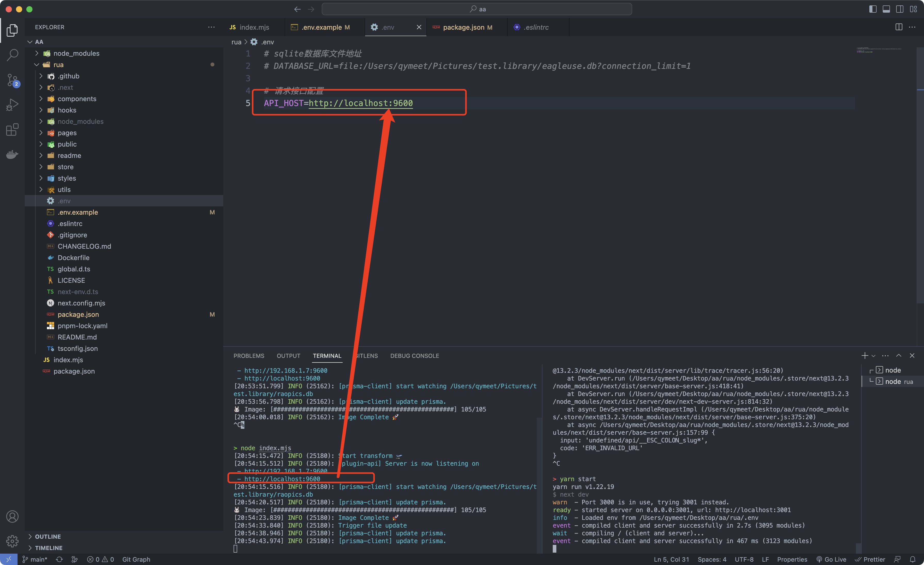Expand the components folder
Image resolution: width=924 pixels, height=565 pixels.
point(77,99)
